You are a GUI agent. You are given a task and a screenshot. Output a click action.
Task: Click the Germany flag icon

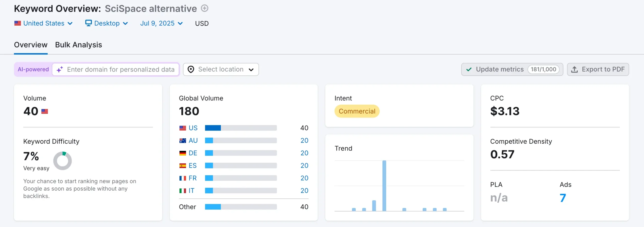click(x=183, y=153)
